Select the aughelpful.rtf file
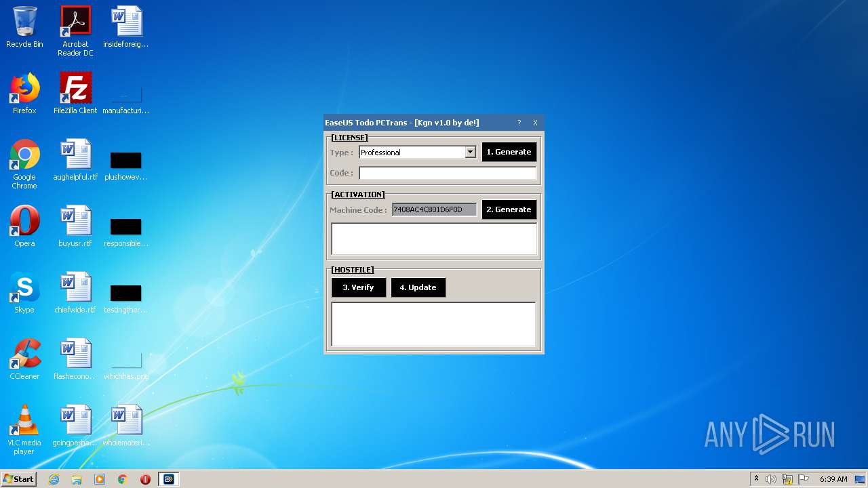Viewport: 868px width, 488px height. pos(75,161)
